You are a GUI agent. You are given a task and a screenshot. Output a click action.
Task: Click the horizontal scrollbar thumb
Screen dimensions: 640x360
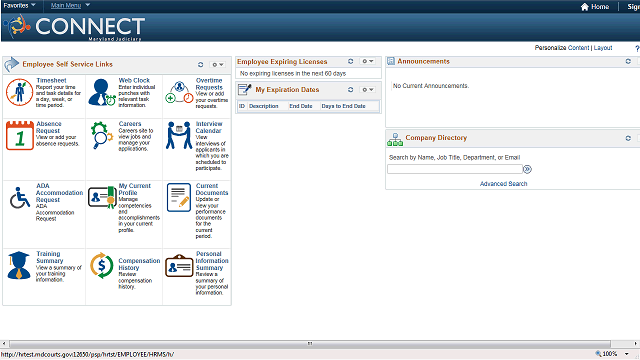[x=310, y=344]
